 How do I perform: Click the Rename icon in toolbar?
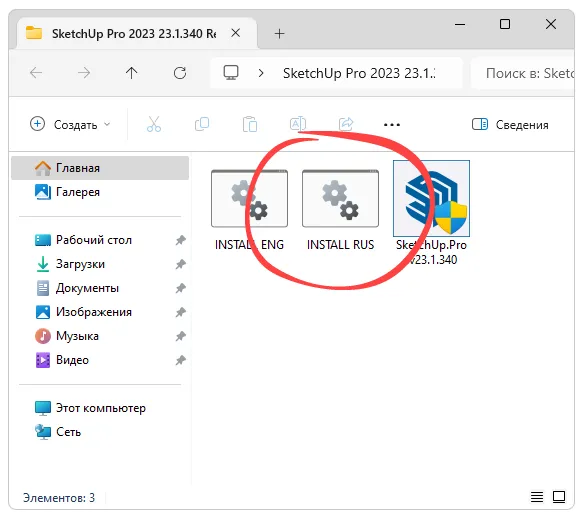pos(298,124)
